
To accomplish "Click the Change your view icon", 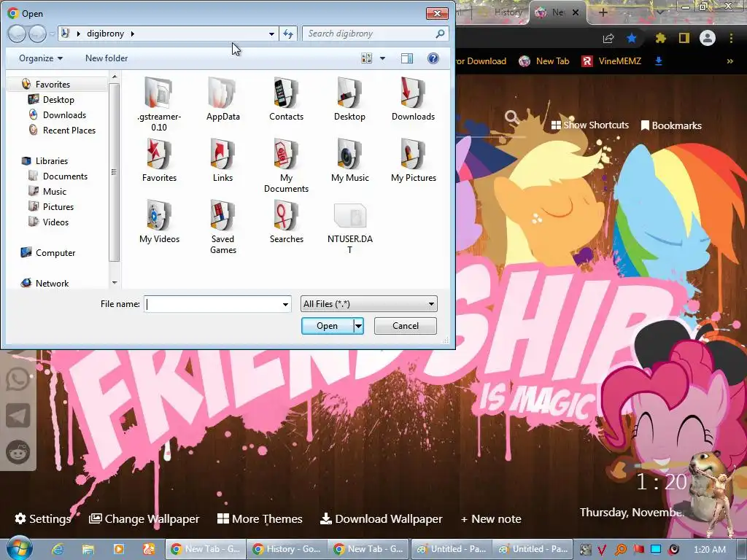I will [366, 58].
